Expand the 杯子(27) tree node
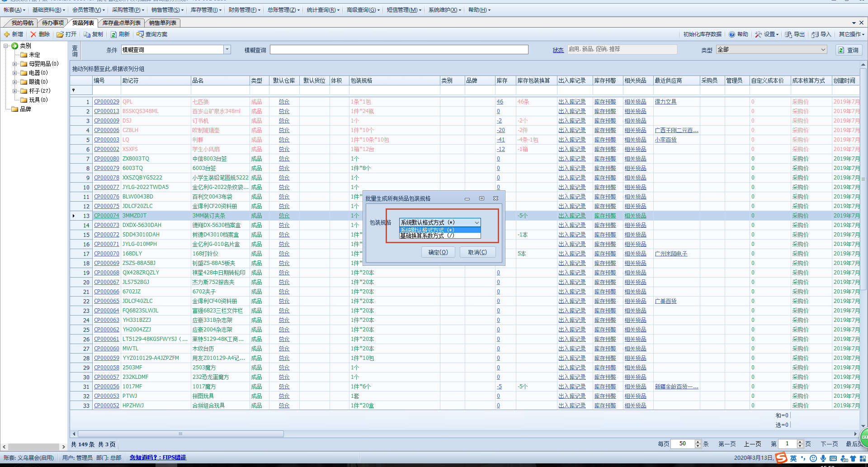The width and height of the screenshot is (868, 467). click(15, 91)
